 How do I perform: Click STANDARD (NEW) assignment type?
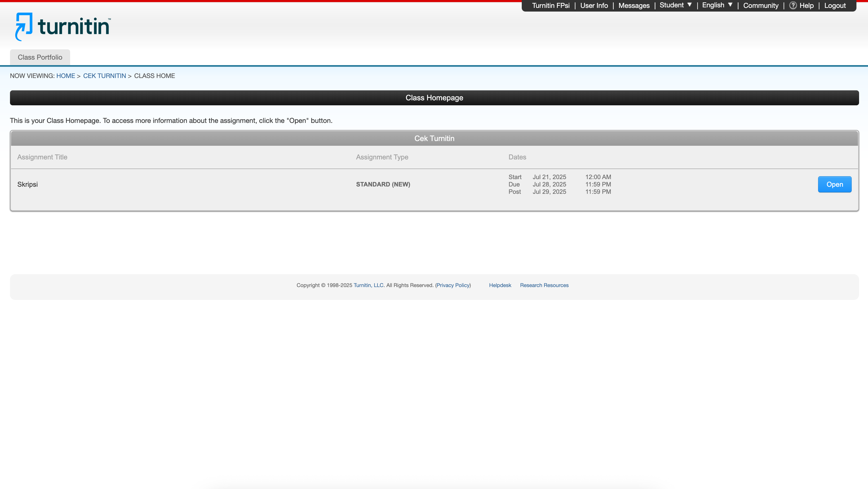(x=383, y=184)
